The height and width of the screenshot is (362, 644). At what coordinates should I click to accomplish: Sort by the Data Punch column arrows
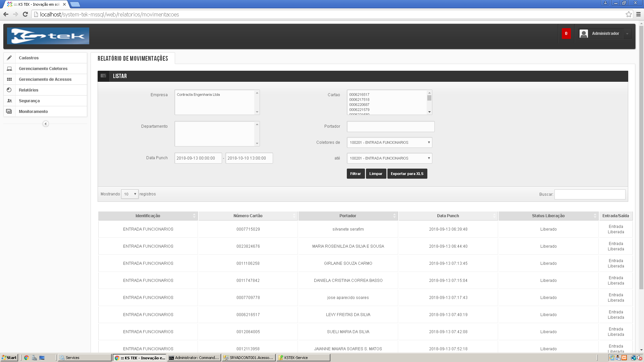[494, 216]
